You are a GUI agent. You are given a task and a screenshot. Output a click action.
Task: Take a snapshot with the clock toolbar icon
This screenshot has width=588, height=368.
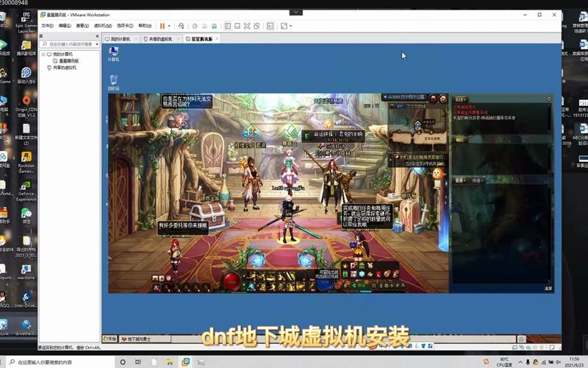click(x=195, y=26)
